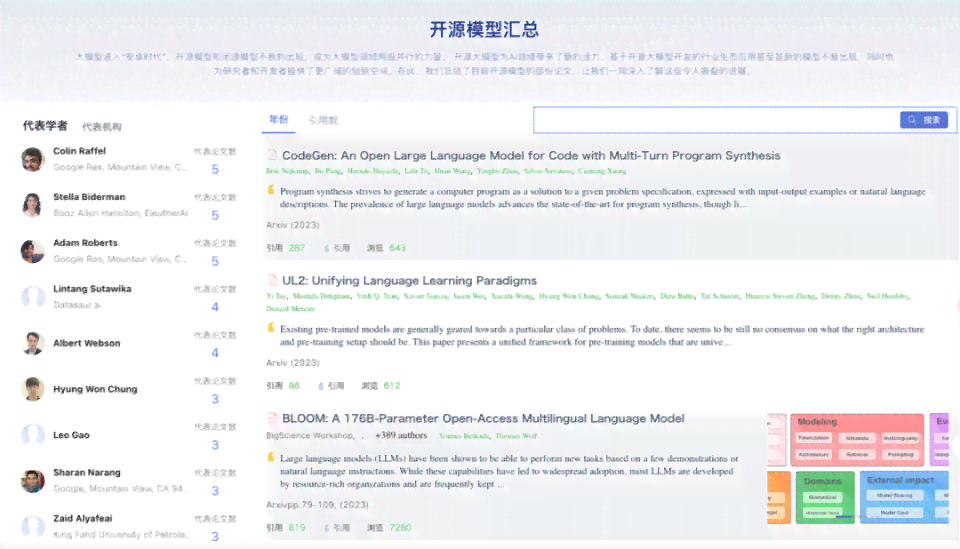Viewport: 960px width, 549px height.
Task: Open scholar profile Albert Webson
Action: [x=86, y=343]
